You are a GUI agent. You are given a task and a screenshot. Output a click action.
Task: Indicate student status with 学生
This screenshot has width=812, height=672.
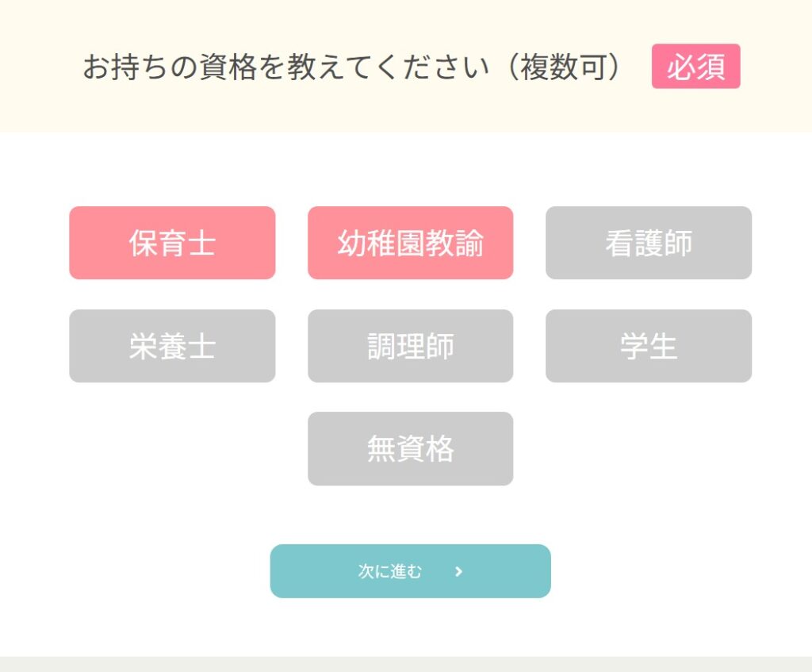coord(648,346)
